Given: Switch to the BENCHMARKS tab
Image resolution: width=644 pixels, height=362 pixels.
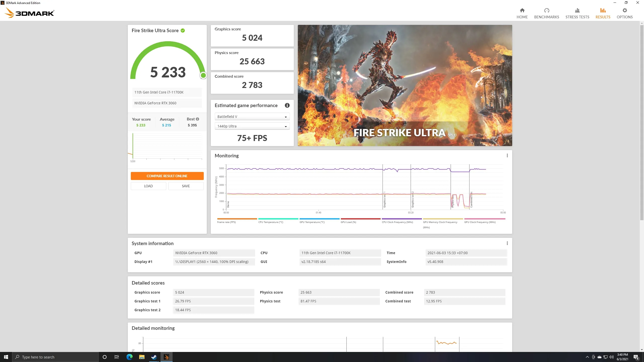Looking at the screenshot, I should [x=546, y=13].
